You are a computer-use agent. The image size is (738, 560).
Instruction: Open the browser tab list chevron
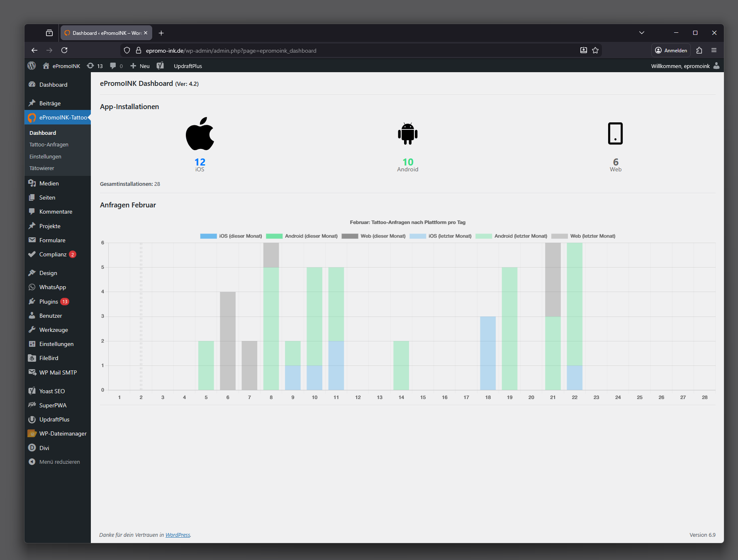coord(641,33)
